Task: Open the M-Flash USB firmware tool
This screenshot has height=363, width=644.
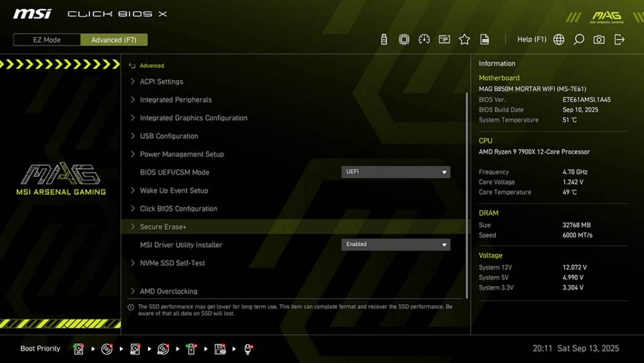Action: click(x=383, y=39)
